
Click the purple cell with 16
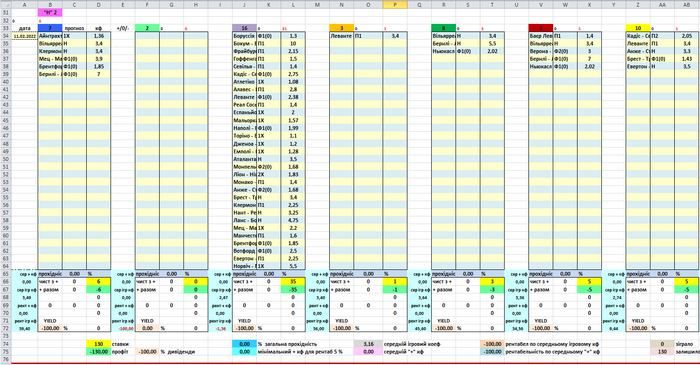pyautogui.click(x=244, y=28)
